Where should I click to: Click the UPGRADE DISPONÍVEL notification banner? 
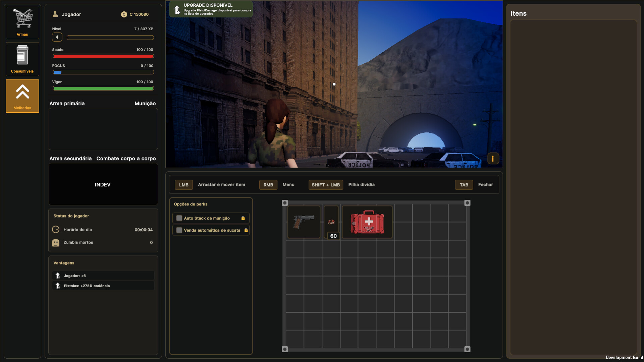pyautogui.click(x=211, y=9)
